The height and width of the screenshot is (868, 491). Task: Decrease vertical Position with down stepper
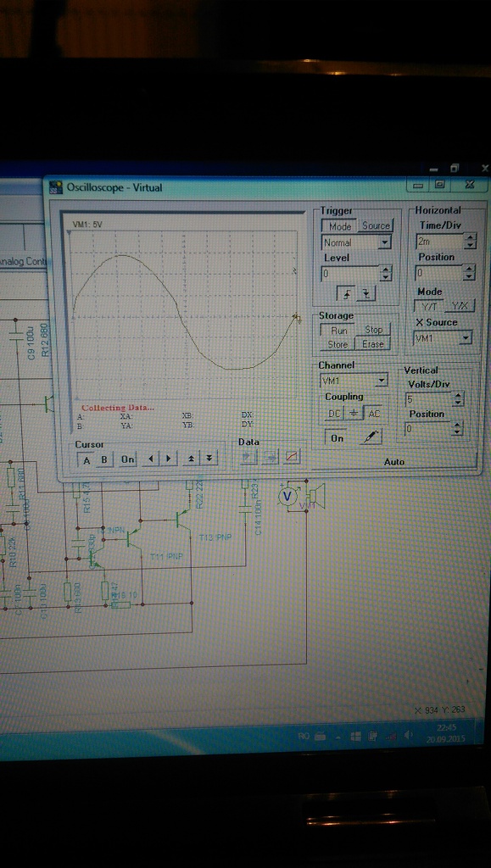click(457, 432)
